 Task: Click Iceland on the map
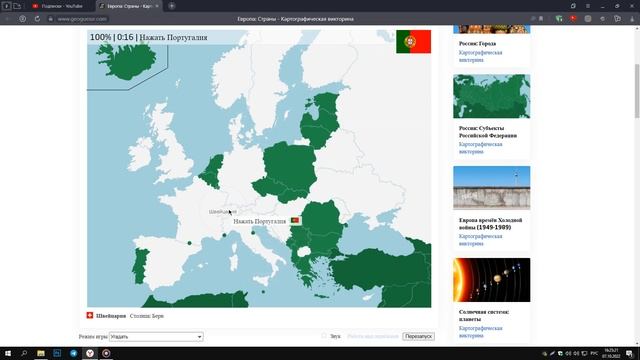tap(129, 61)
